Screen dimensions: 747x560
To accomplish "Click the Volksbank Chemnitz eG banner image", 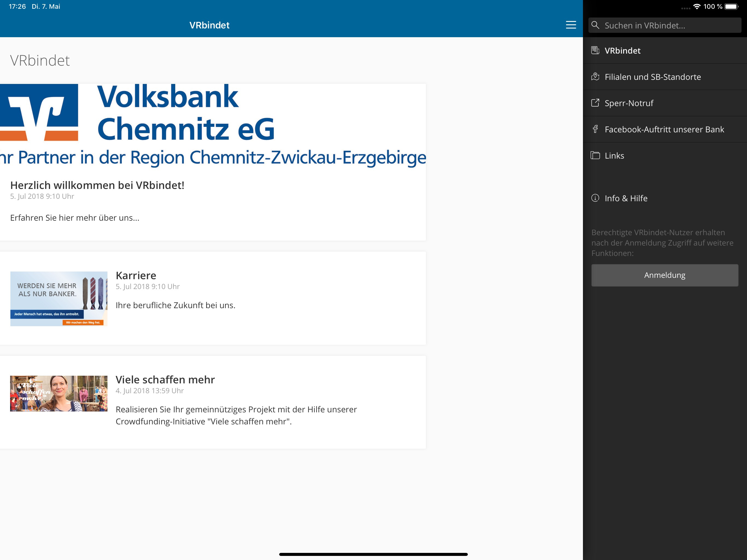I will 213,125.
